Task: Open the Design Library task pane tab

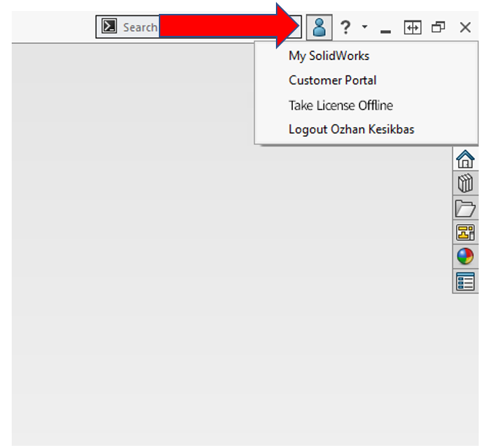Action: tap(465, 184)
